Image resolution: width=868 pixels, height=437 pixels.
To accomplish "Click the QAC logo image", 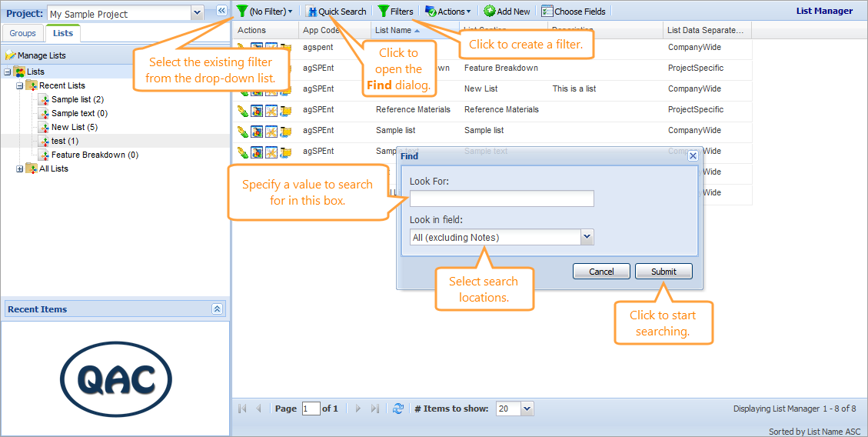I will (x=115, y=379).
